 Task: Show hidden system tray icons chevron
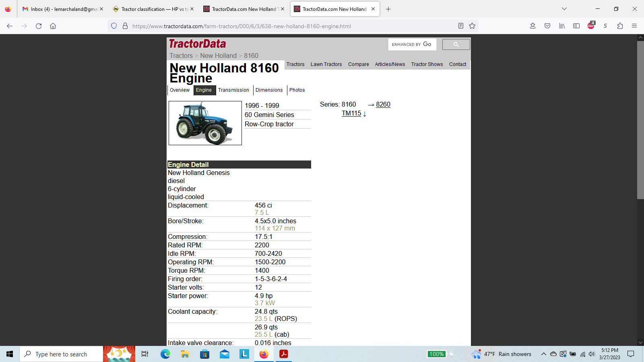(543, 354)
